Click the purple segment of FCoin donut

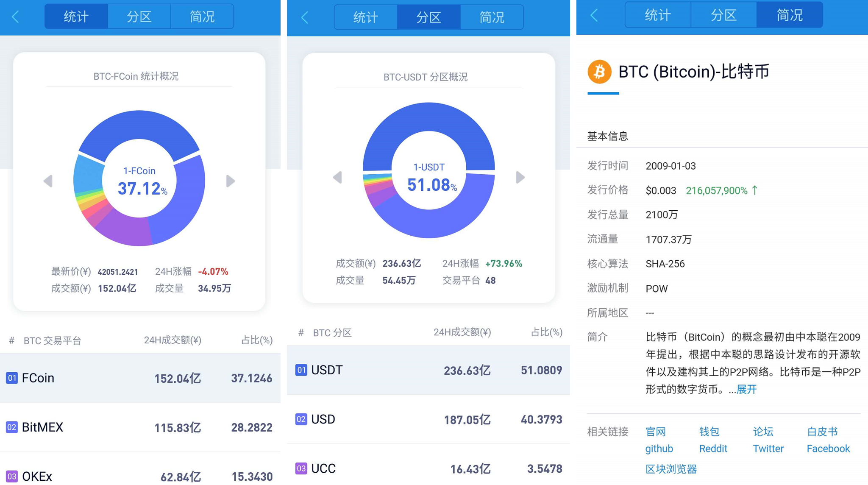127,230
